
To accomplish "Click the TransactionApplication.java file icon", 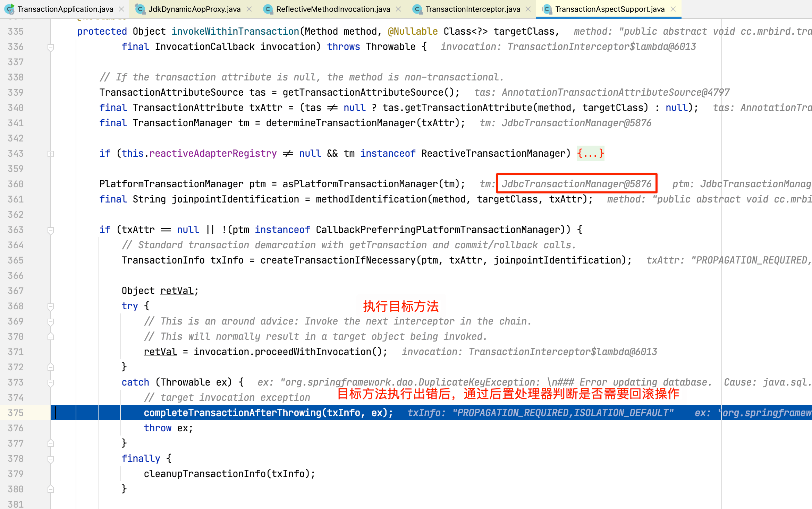I will (x=10, y=9).
